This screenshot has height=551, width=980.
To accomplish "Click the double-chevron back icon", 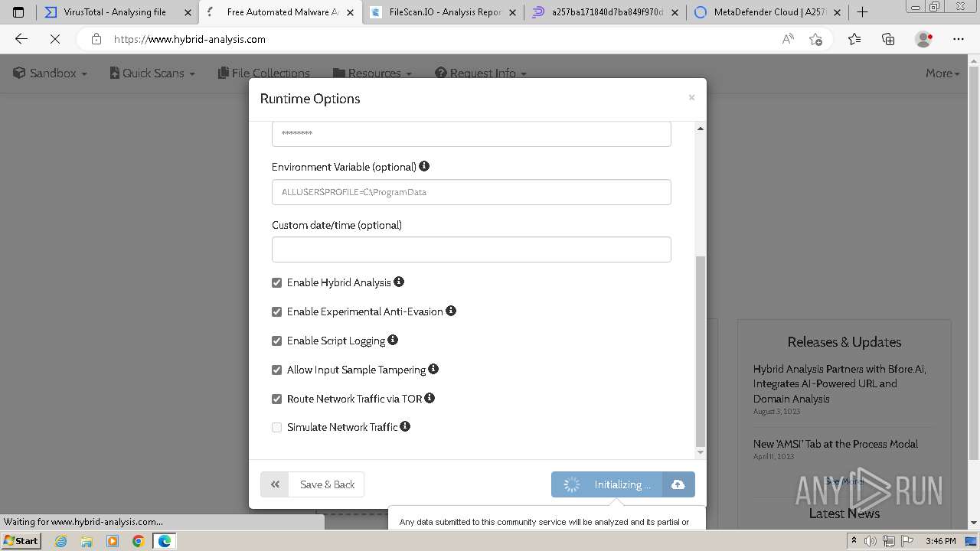I will (x=275, y=484).
